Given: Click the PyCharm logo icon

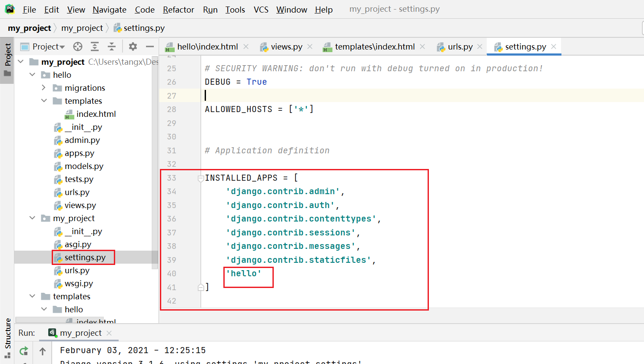Looking at the screenshot, I should [x=10, y=9].
